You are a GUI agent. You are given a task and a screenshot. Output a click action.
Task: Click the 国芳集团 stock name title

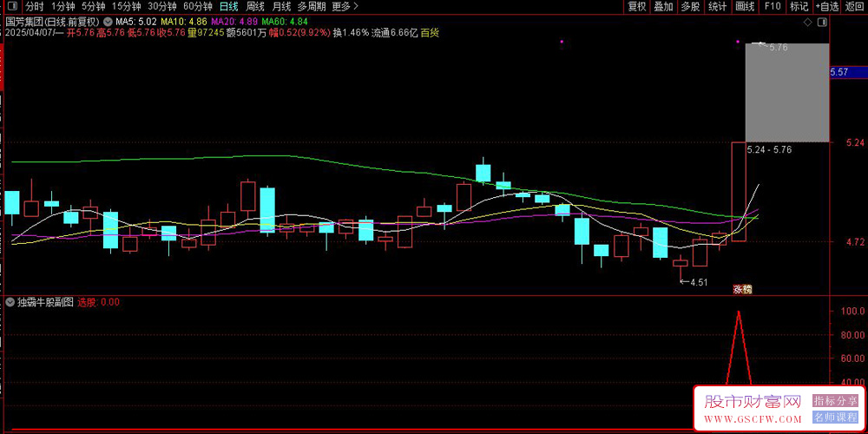(x=23, y=23)
